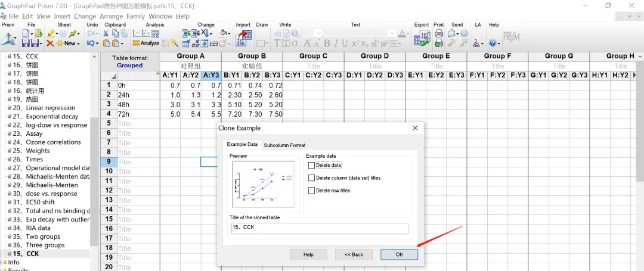Tick the Delete row titles checkbox
Screen dimensions: 644x271
[311, 191]
